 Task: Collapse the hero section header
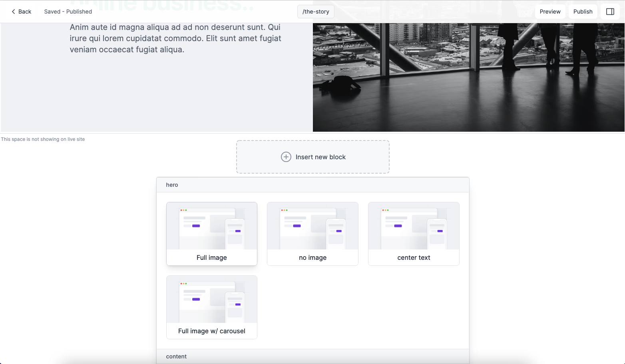coord(312,185)
